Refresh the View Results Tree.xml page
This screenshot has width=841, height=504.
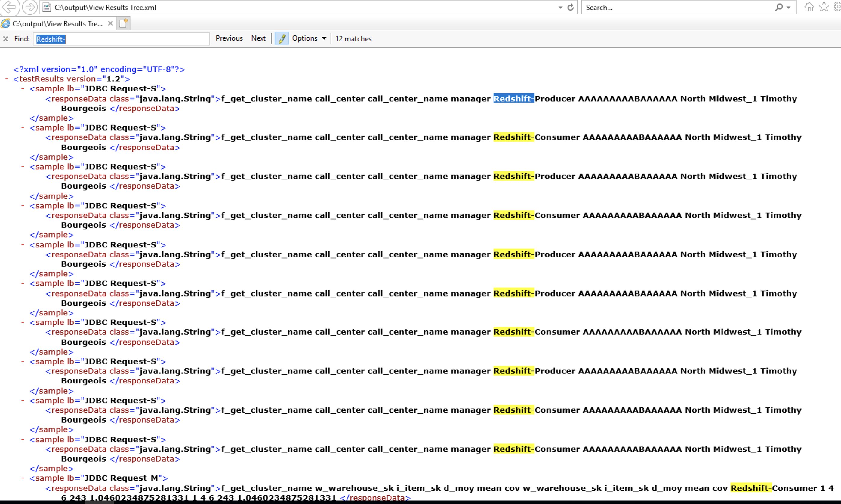click(x=571, y=7)
